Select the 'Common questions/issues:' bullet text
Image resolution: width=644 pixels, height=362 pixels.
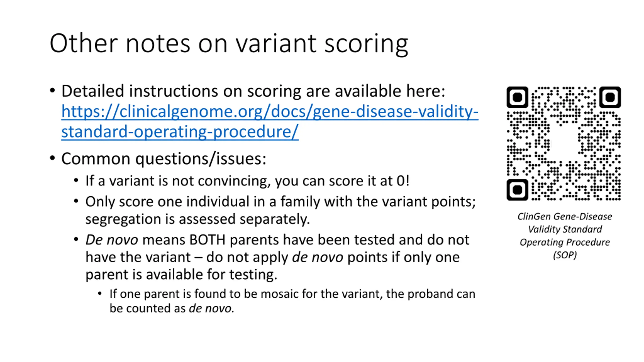point(164,159)
